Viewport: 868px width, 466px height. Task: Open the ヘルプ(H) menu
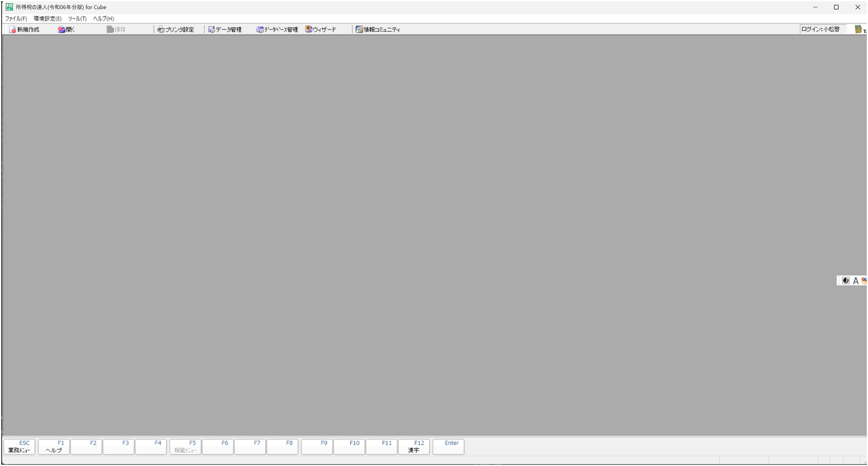point(103,19)
